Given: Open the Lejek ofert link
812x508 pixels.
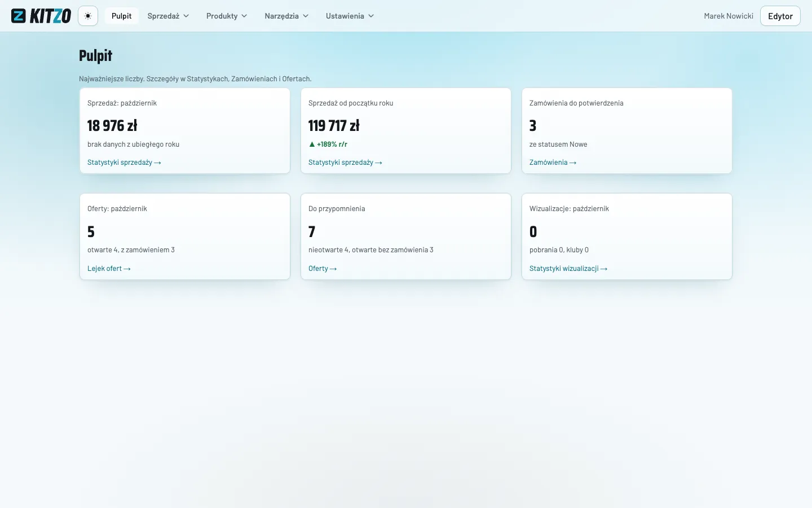Looking at the screenshot, I should [109, 269].
